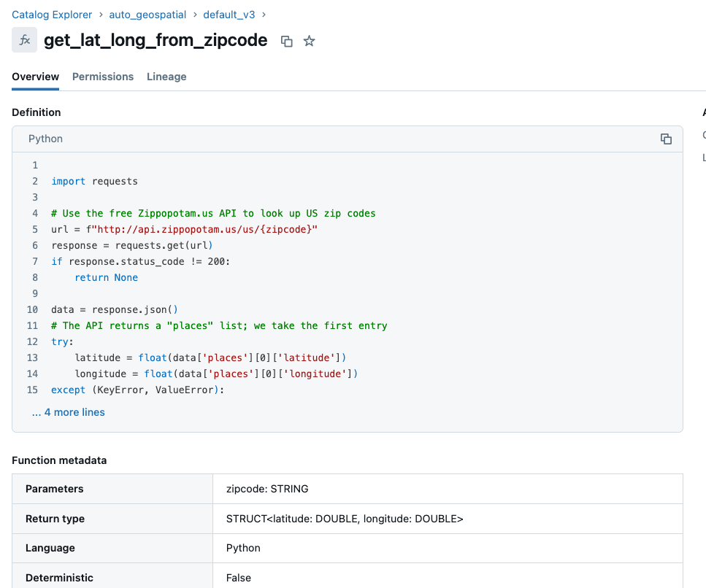Click the 'import requests' code line
Image resolution: width=706 pixels, height=588 pixels.
coord(95,182)
